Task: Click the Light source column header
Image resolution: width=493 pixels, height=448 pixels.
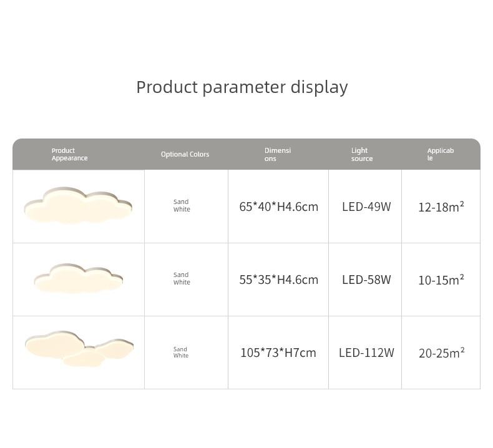Action: coord(362,154)
